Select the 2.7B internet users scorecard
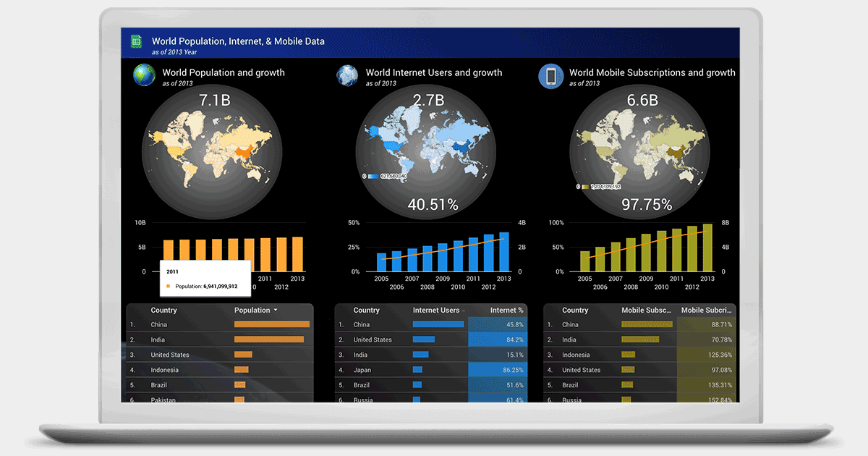The width and height of the screenshot is (868, 456). (x=428, y=101)
